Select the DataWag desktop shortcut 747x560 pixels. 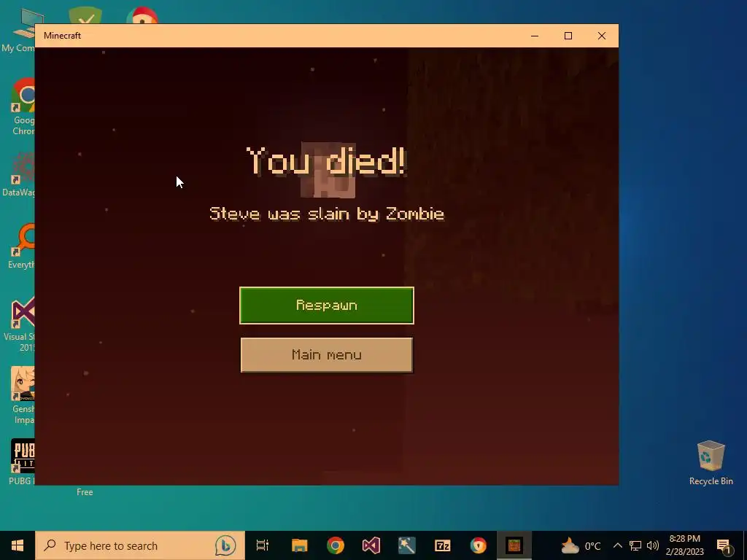[19, 174]
